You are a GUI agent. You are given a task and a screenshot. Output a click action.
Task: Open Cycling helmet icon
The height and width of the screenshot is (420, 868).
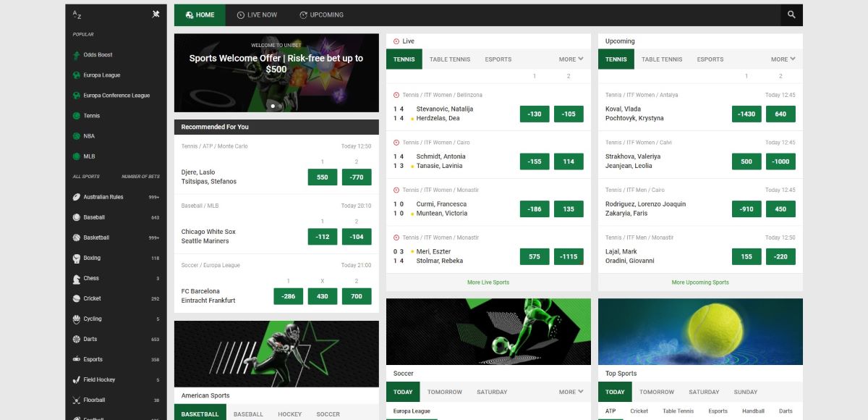77,319
